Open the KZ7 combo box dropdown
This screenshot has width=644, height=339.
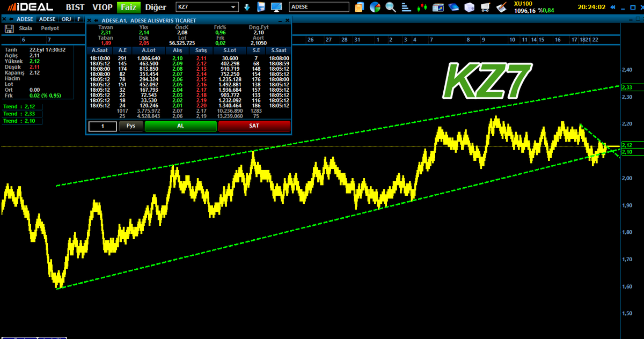coord(233,8)
